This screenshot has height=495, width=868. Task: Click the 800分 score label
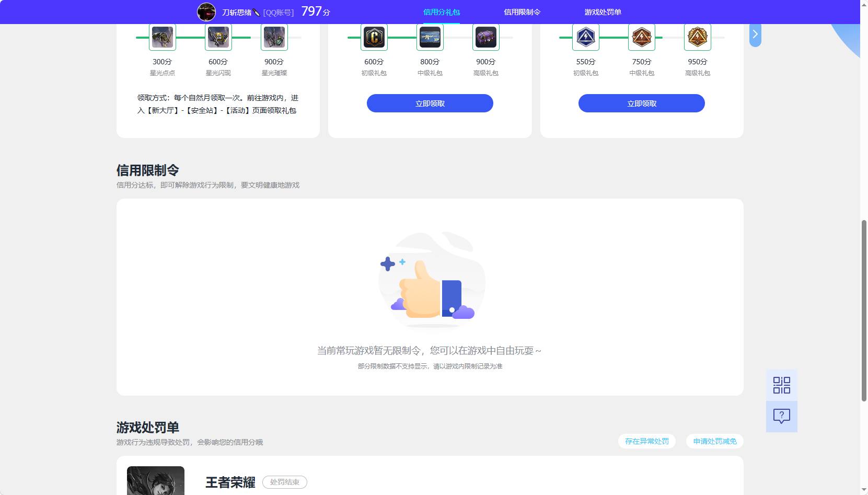pyautogui.click(x=430, y=62)
